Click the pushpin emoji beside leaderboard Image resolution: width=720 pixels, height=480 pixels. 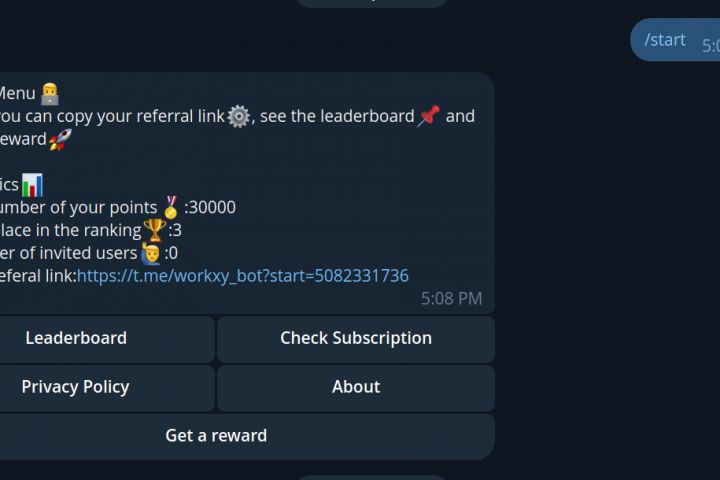(x=428, y=116)
